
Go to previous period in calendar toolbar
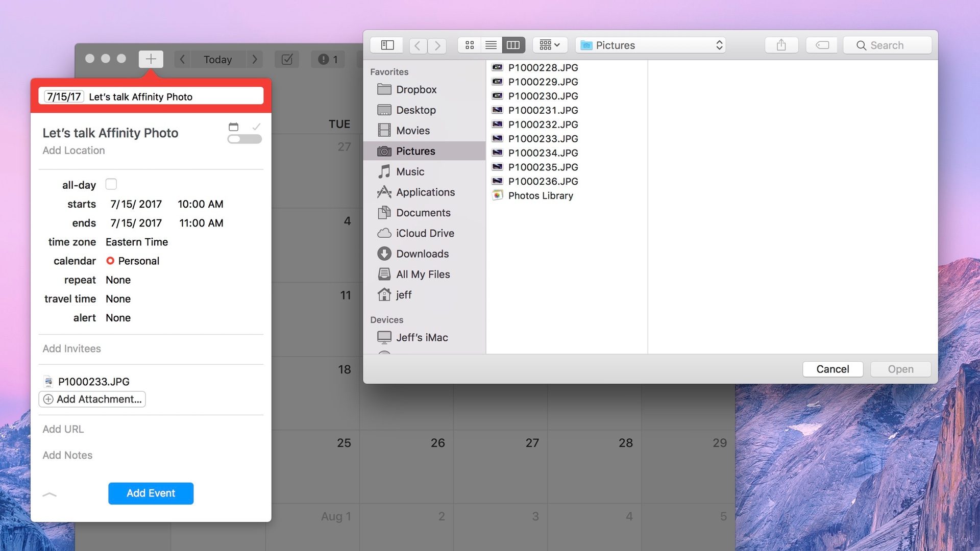click(182, 59)
